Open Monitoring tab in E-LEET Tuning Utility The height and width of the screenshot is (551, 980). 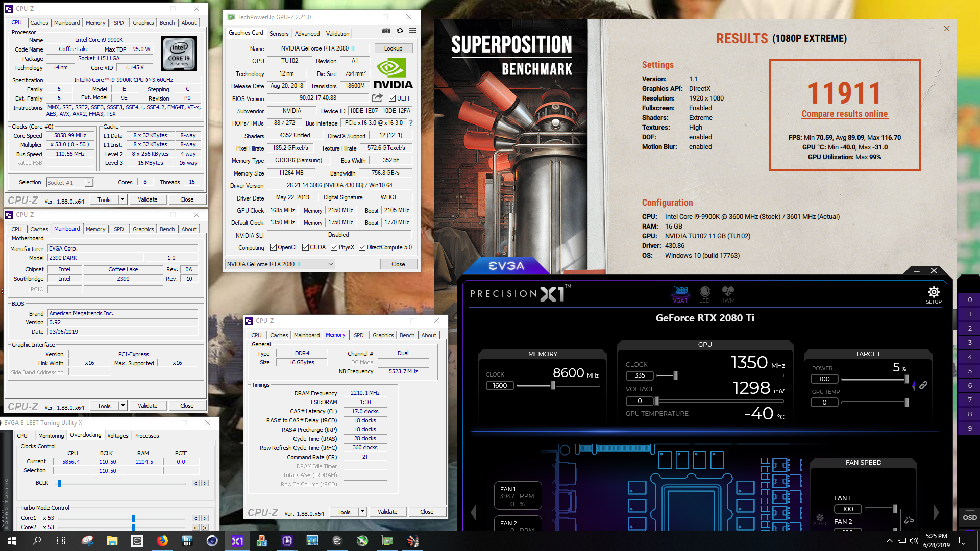click(x=51, y=436)
